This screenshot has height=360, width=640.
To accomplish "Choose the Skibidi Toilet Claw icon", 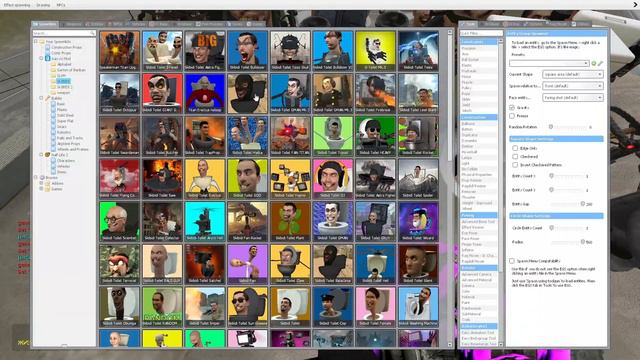I will tap(290, 264).
